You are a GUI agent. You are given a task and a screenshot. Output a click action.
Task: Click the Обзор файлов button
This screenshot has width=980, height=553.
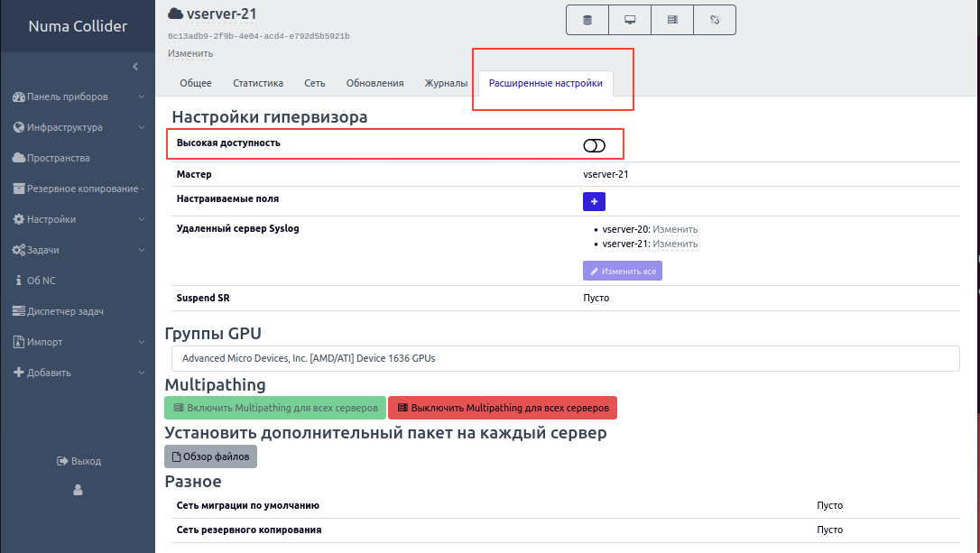210,456
